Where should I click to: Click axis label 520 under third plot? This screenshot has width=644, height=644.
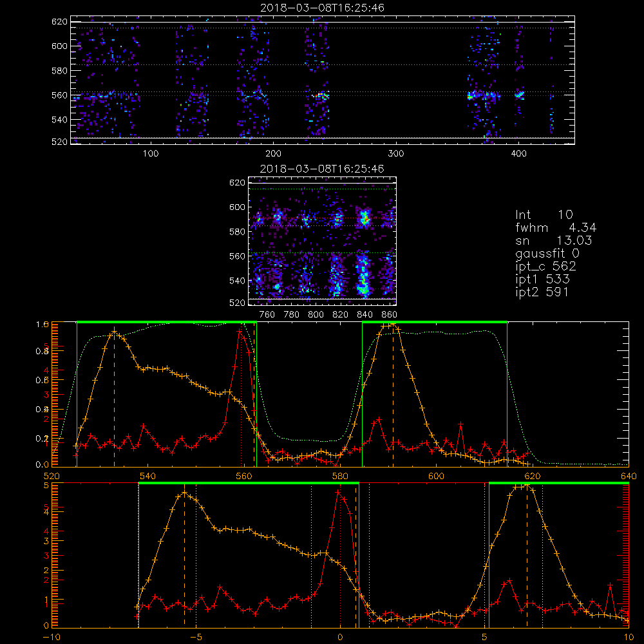(x=52, y=477)
